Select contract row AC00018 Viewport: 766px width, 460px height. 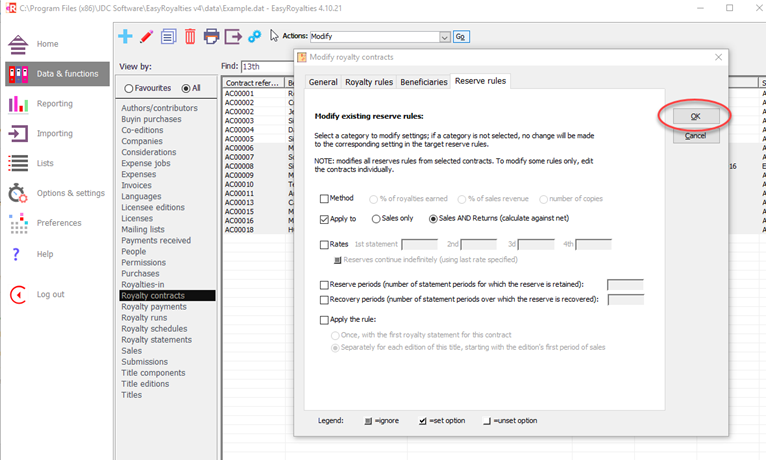[239, 230]
